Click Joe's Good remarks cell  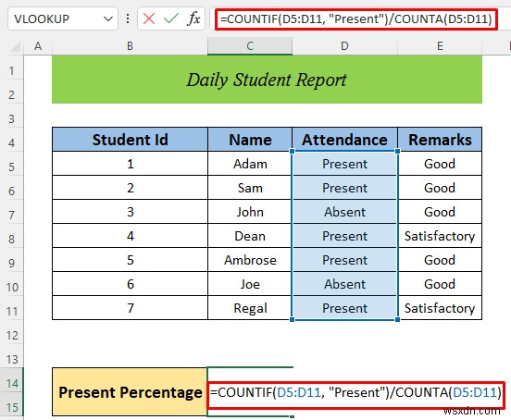440,284
